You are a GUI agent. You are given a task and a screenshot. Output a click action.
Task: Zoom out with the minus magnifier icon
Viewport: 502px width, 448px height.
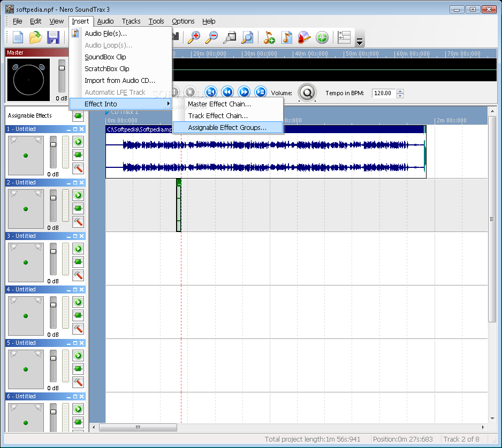click(211, 37)
